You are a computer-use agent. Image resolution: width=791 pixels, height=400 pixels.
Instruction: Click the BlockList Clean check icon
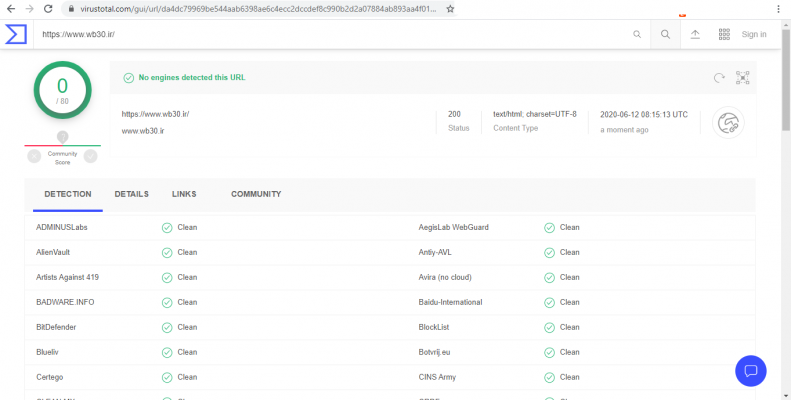549,328
